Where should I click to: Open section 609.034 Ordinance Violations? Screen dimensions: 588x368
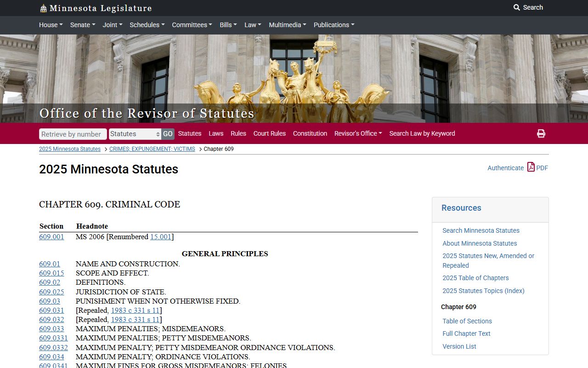tap(51, 357)
